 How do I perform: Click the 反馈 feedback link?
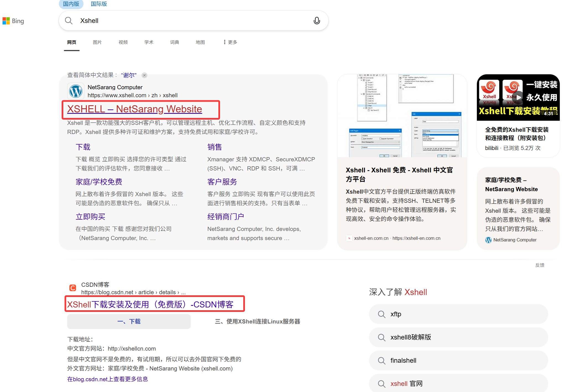(x=540, y=265)
